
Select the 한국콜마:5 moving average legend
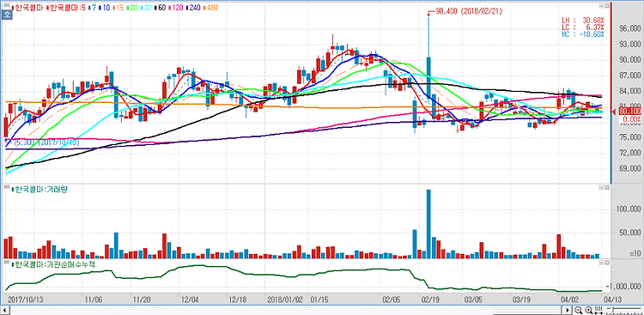[66, 8]
